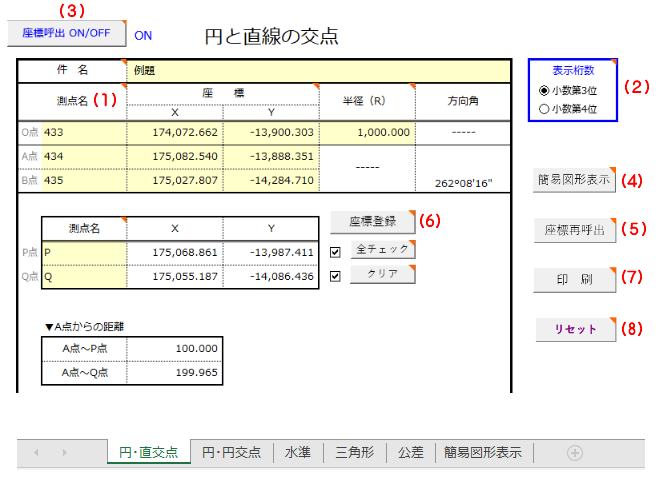Toggle the checkbox beside the Q point row

336,274
